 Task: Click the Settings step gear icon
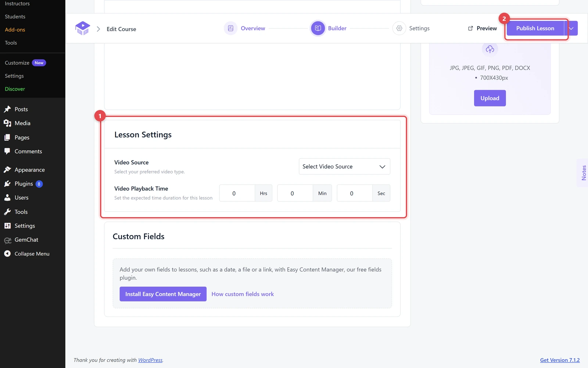399,28
